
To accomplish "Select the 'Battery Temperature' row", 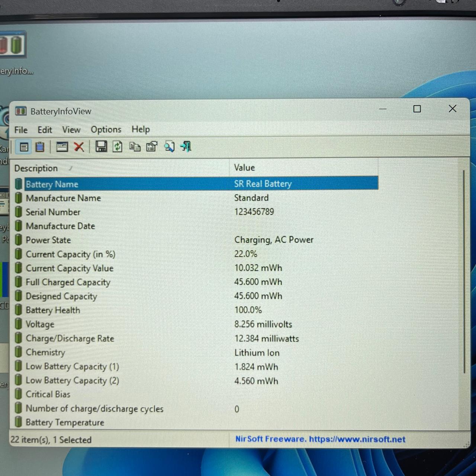I will pos(196,422).
